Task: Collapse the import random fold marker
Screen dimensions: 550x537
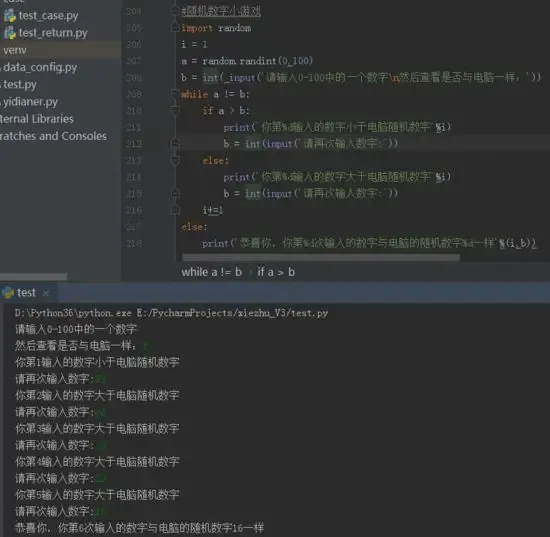Action: click(175, 27)
